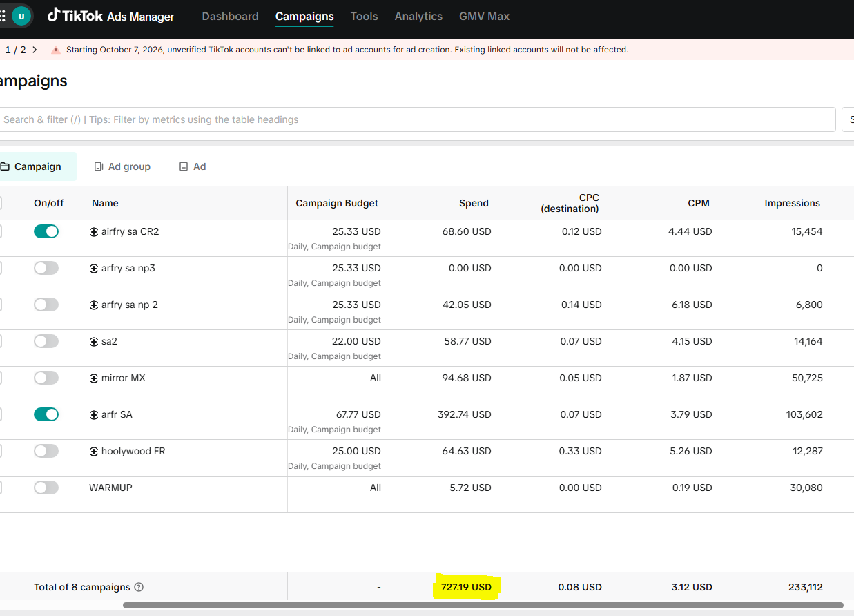854x616 pixels.
Task: Click the campaign type icon beside hoolywood FR
Action: coord(94,452)
